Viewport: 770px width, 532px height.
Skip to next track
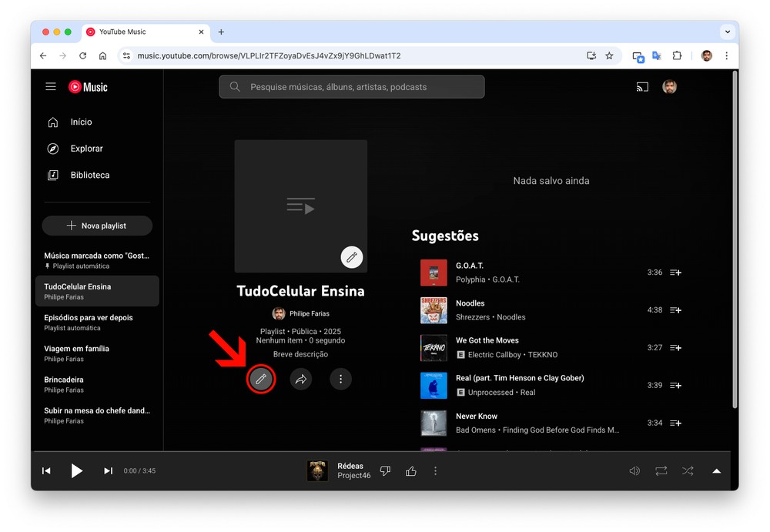(x=108, y=470)
